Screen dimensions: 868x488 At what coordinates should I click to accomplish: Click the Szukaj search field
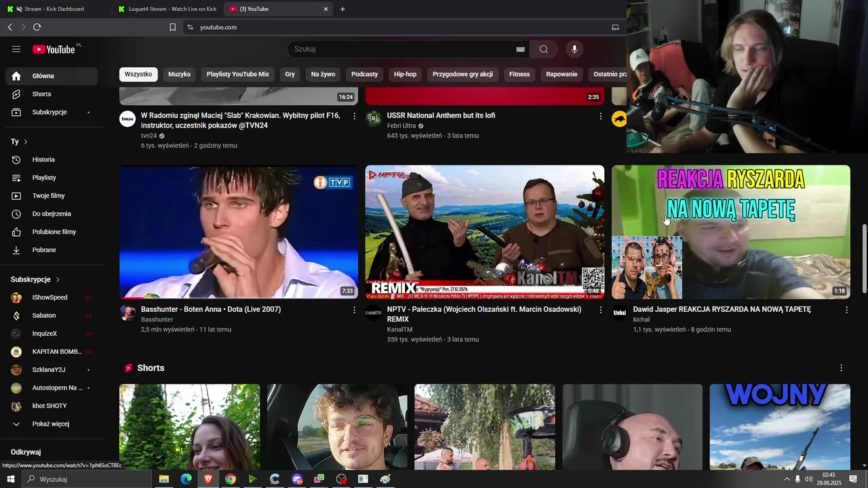click(403, 49)
